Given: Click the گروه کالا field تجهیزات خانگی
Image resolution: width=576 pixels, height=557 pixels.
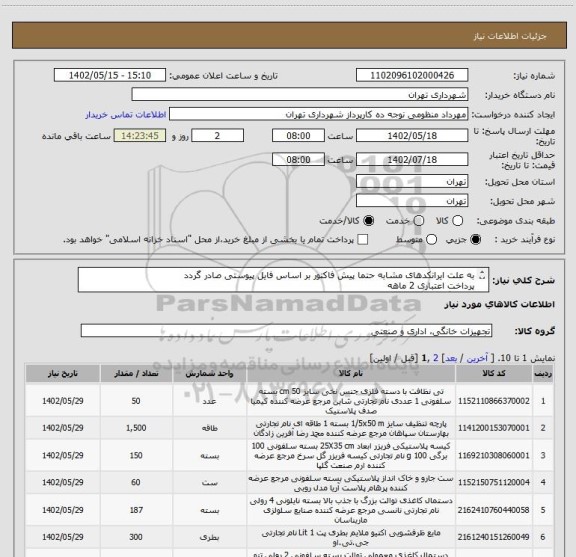Looking at the screenshot, I should point(286,331).
